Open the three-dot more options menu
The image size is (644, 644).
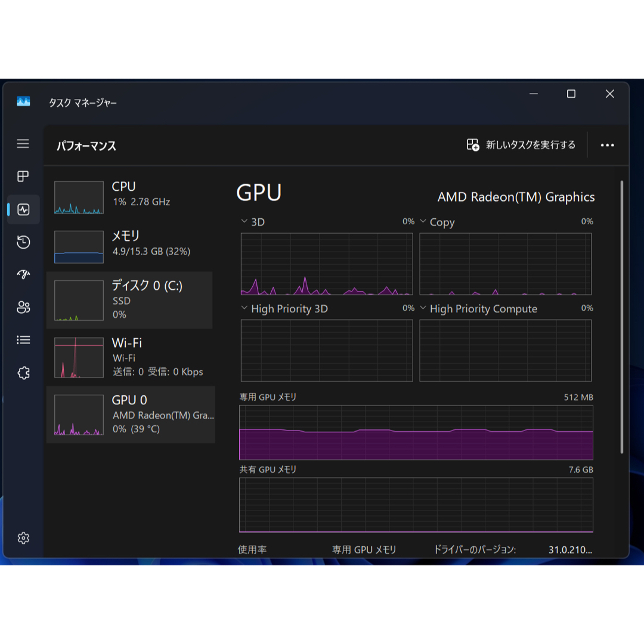coord(607,145)
